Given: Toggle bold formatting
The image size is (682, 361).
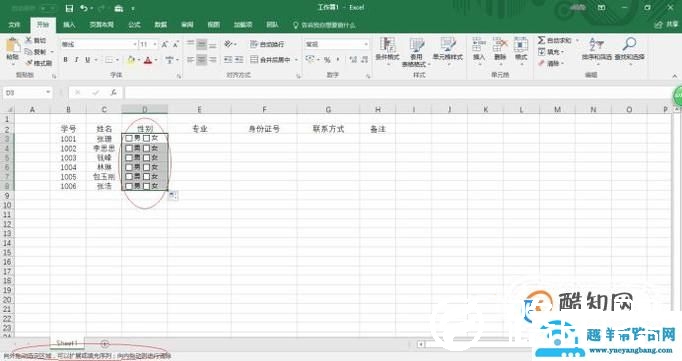Looking at the screenshot, I should pos(65,60).
